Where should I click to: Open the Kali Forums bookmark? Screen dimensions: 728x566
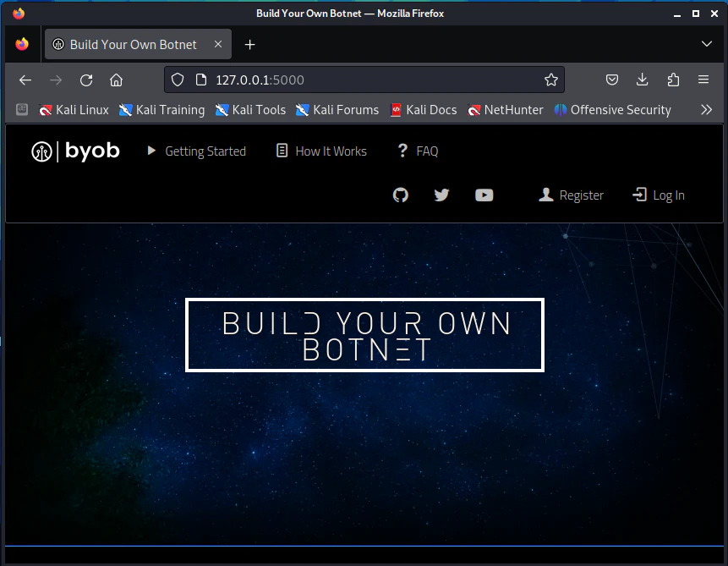point(337,110)
